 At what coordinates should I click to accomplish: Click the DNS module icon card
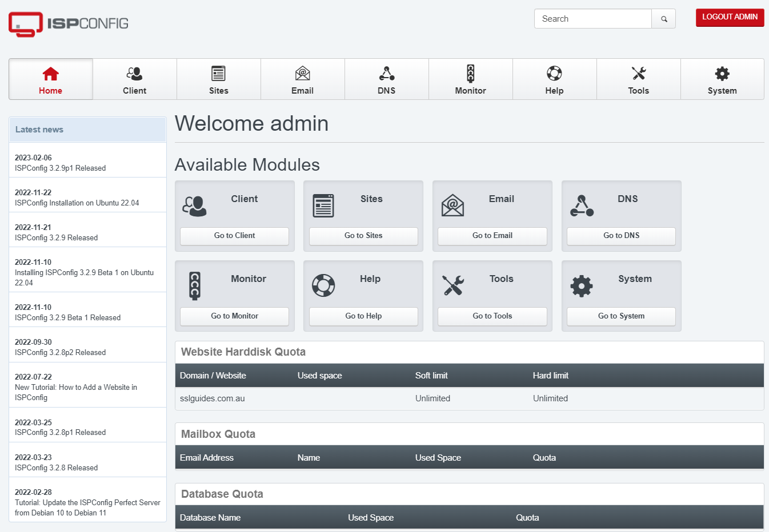[x=582, y=205]
